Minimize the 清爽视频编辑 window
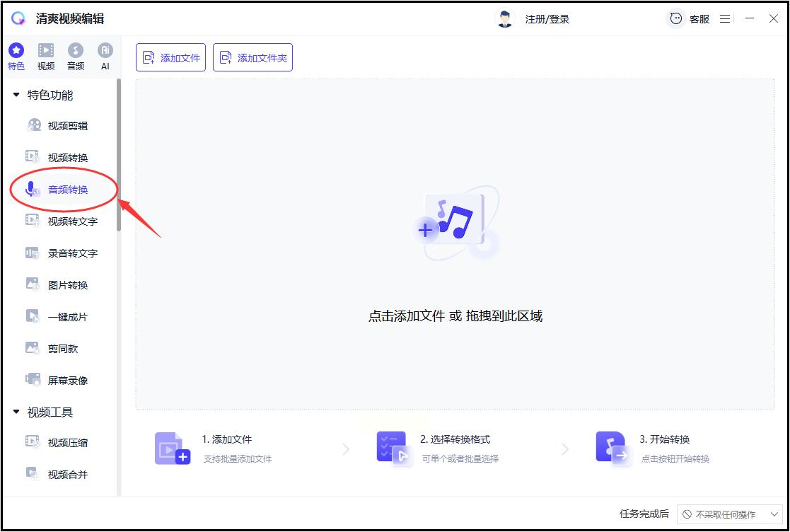This screenshot has height=532, width=790. point(750,19)
